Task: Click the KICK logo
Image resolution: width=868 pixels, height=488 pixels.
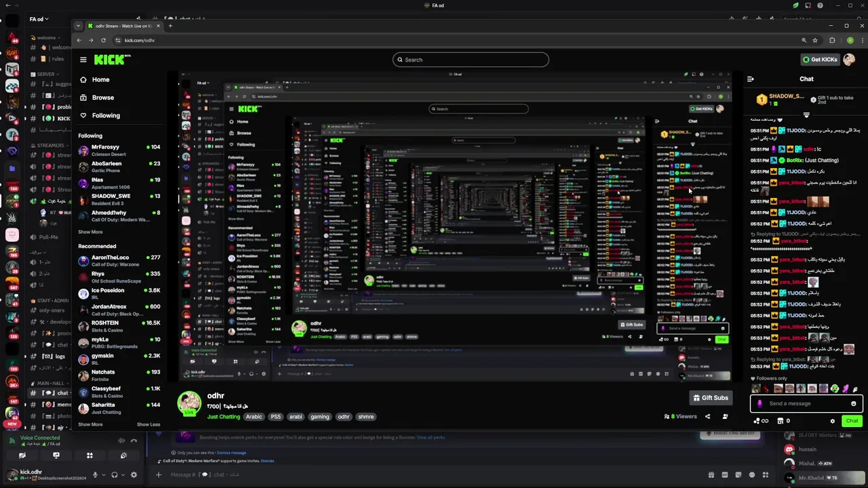Action: coord(112,60)
